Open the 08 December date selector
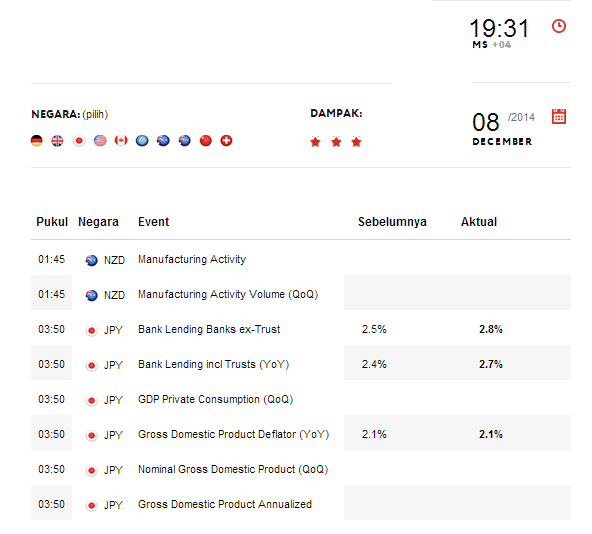This screenshot has height=534, width=592. (503, 129)
